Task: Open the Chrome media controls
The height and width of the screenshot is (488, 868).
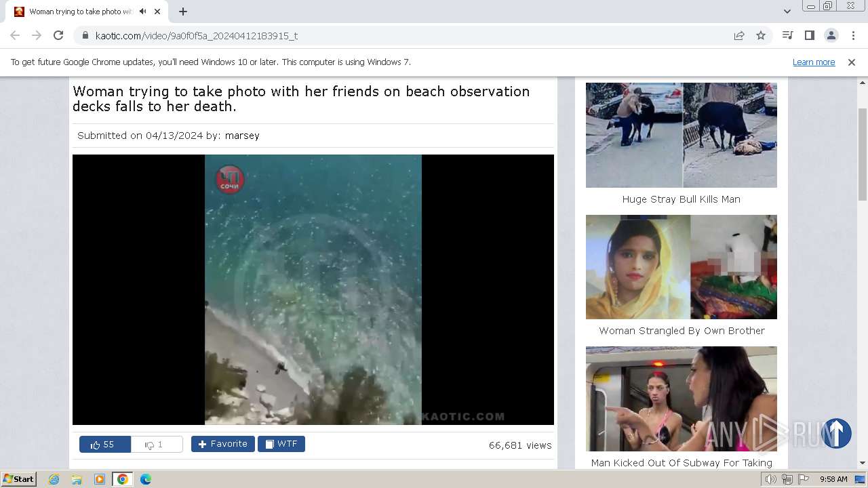Action: coord(787,35)
